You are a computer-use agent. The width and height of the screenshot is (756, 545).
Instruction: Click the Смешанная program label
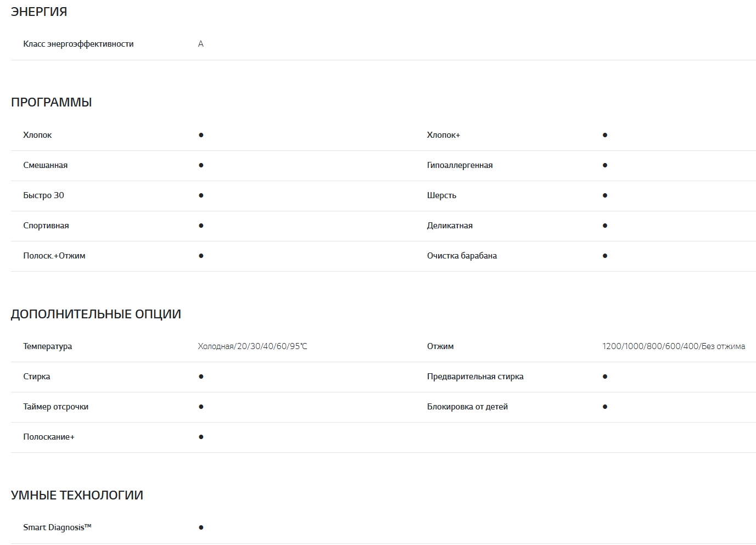coord(46,165)
